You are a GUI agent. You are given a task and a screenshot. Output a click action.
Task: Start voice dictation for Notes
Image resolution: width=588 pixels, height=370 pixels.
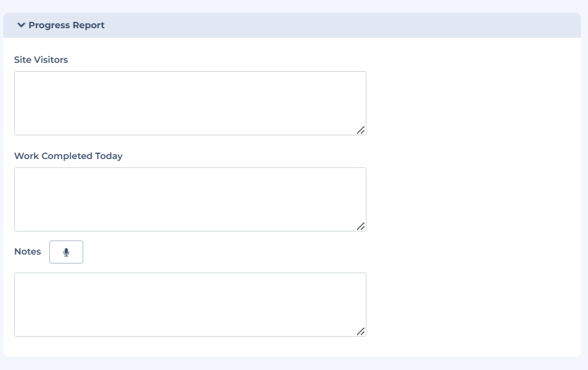click(66, 252)
